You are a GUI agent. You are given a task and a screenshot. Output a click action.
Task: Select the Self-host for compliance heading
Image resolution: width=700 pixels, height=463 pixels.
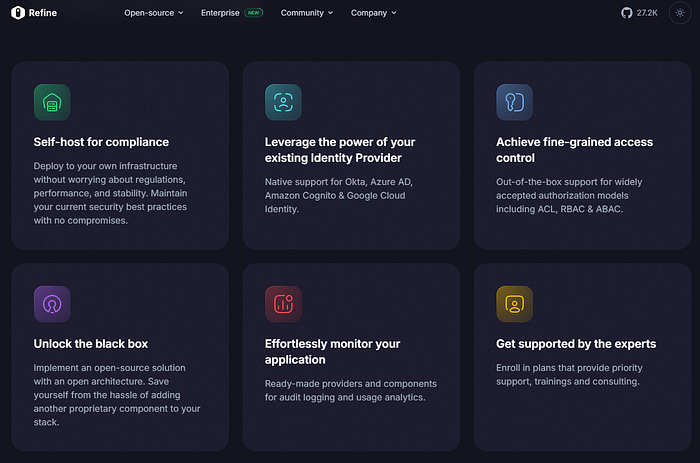[x=101, y=142]
